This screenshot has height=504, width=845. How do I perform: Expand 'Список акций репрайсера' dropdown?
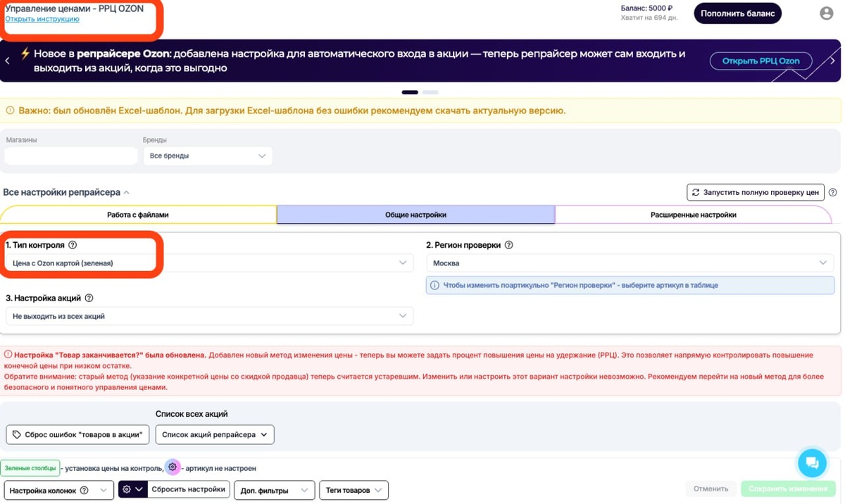(215, 435)
